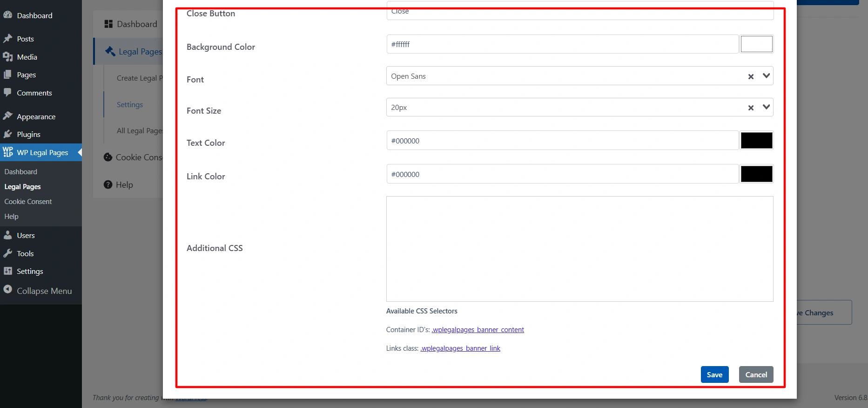The image size is (868, 408).
Task: Click the Appearance brush icon
Action: 7,116
